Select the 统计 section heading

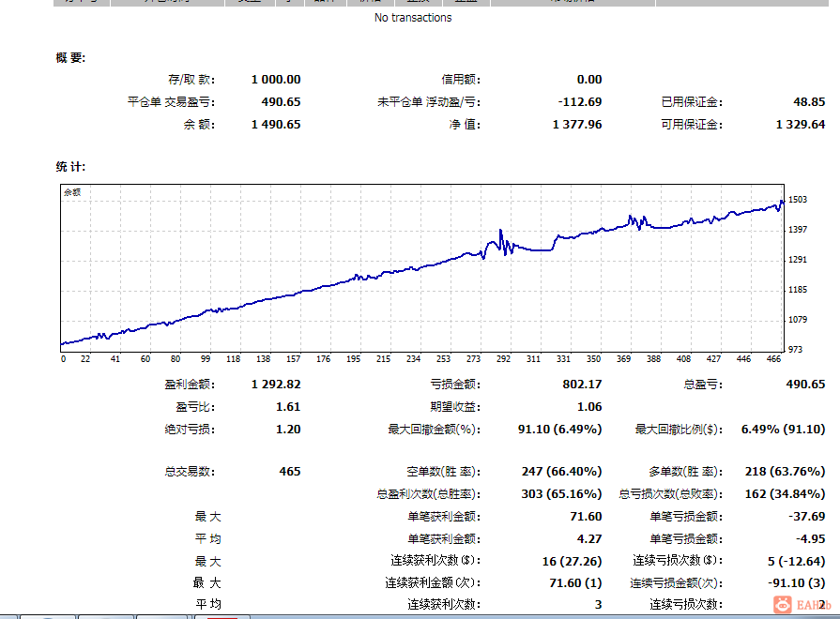[x=70, y=167]
